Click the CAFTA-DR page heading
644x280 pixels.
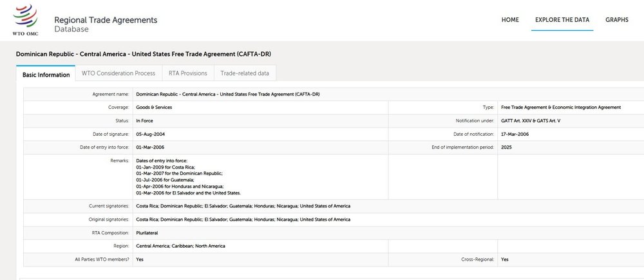click(144, 54)
